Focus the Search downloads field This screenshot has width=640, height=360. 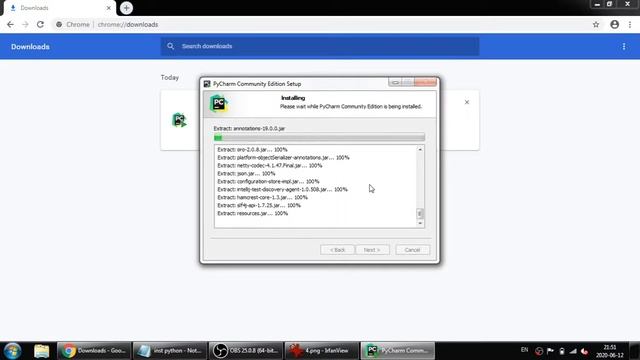click(320, 46)
